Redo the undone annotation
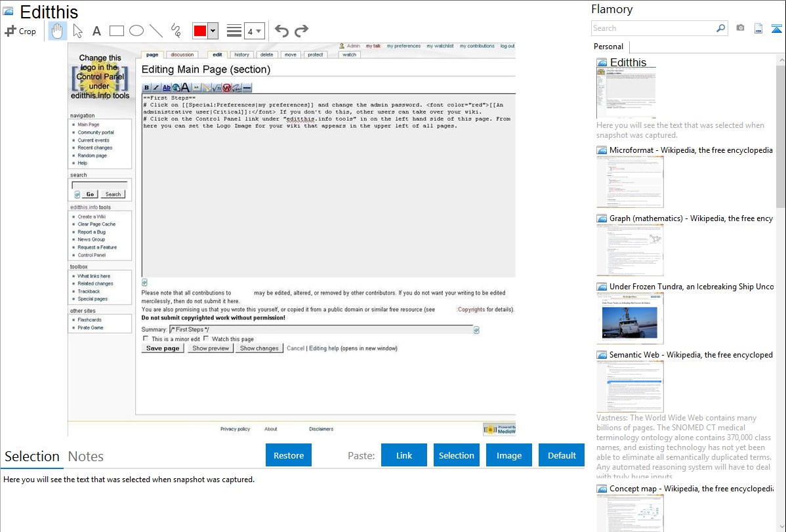The width and height of the screenshot is (786, 532). pos(301,31)
